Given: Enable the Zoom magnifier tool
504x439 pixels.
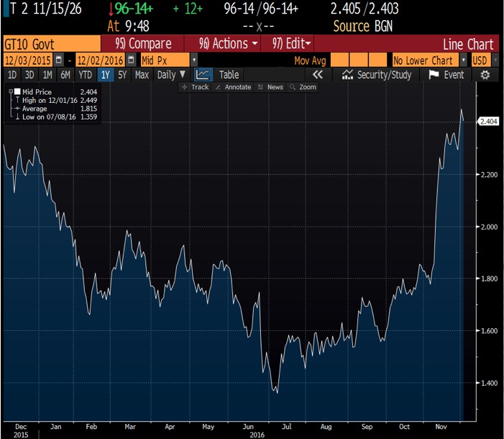Looking at the screenshot, I should [303, 87].
